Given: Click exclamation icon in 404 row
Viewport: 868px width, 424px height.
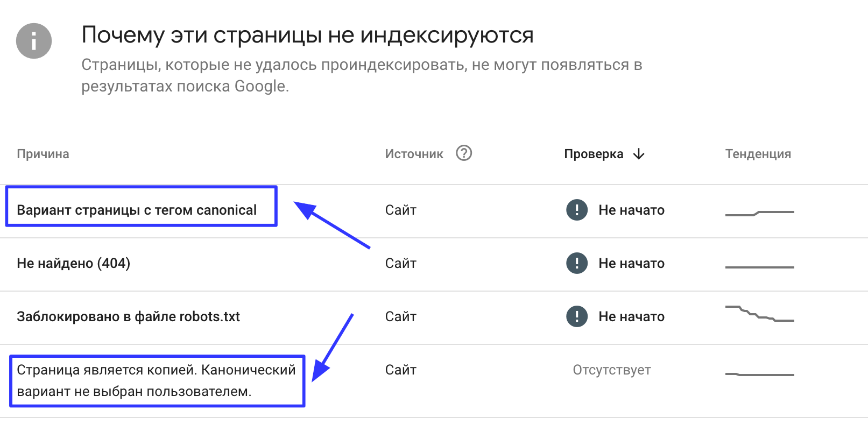Looking at the screenshot, I should [x=577, y=263].
